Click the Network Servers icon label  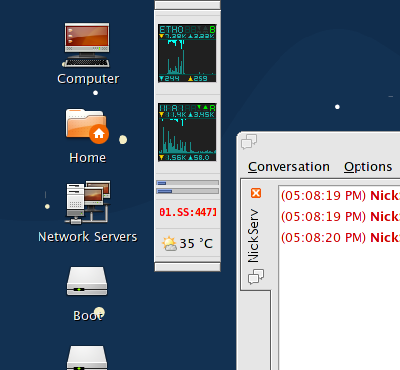point(88,237)
